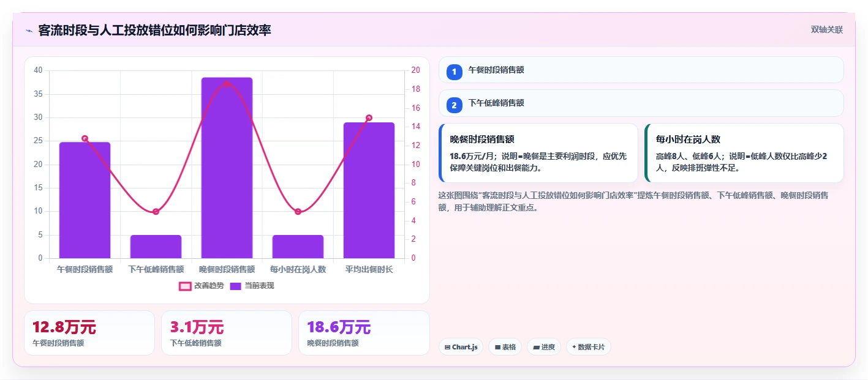Click the line point above 午餐时段销售额
This screenshot has width=868, height=380.
pos(85,138)
